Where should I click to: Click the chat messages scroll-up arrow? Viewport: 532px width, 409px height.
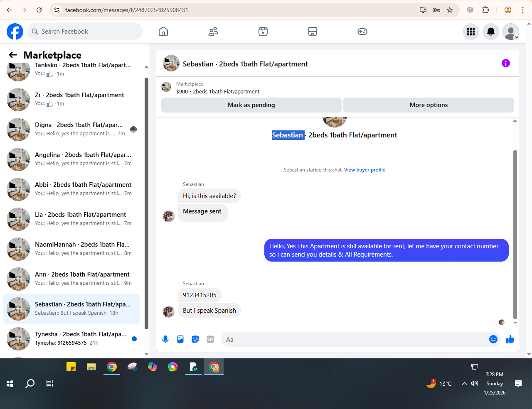pos(515,121)
